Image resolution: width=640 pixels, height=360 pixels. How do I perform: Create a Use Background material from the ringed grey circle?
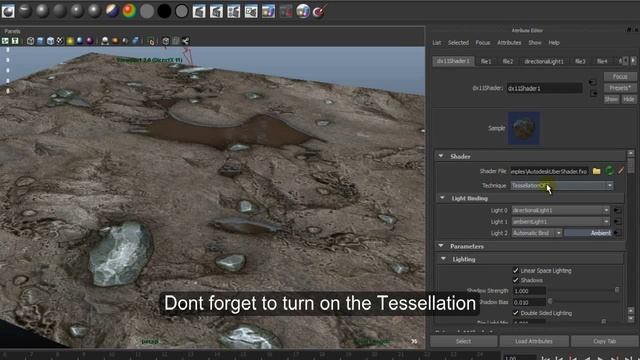pos(181,11)
